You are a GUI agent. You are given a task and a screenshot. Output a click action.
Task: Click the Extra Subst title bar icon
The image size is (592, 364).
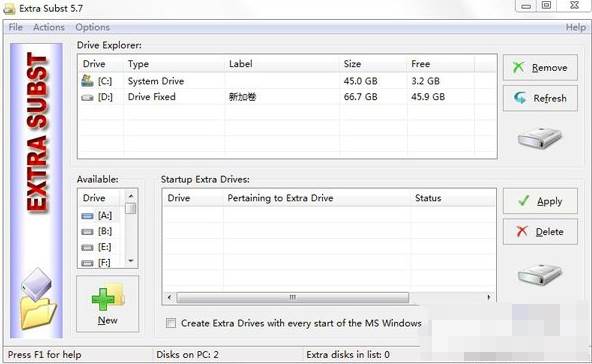pyautogui.click(x=9, y=8)
